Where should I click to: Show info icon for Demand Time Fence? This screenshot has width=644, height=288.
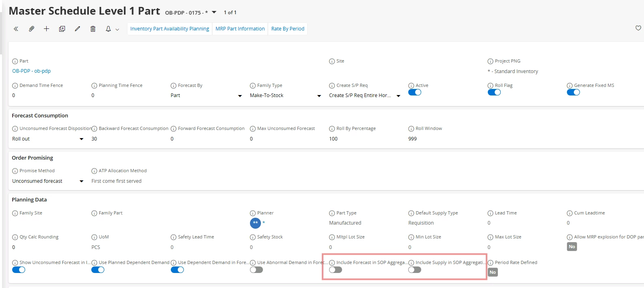(x=15, y=86)
